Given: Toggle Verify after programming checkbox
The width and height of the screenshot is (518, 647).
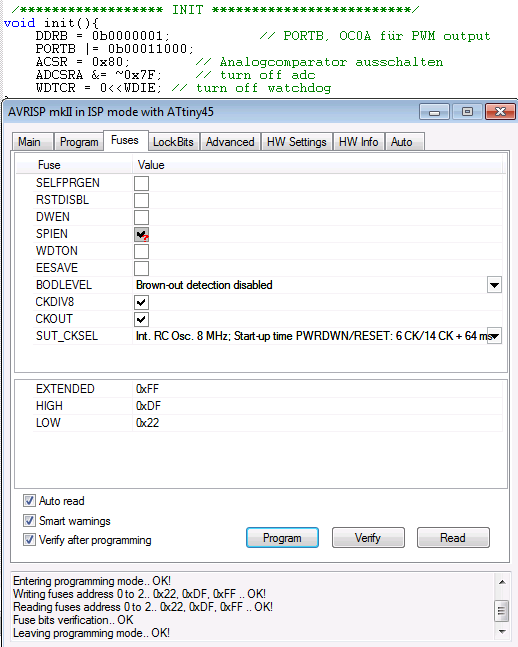Looking at the screenshot, I should pos(29,539).
